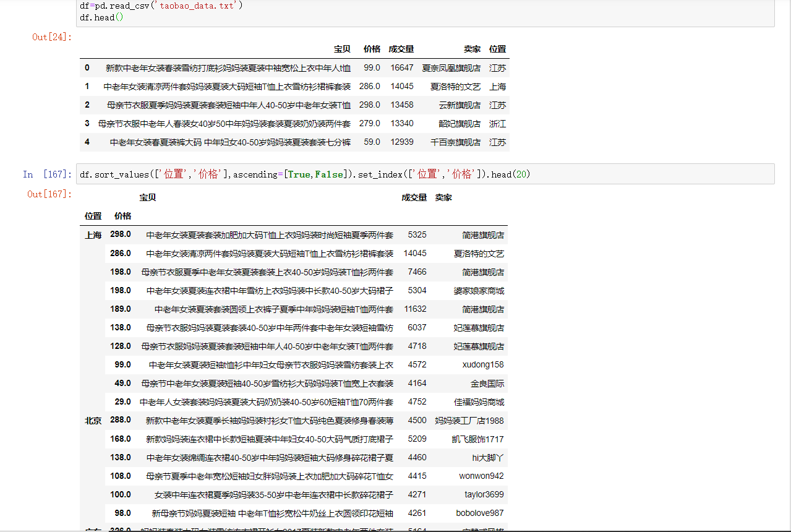Click the product title beginning 女装中年连衣裙夏季
The width and height of the screenshot is (791, 532).
coord(274,495)
